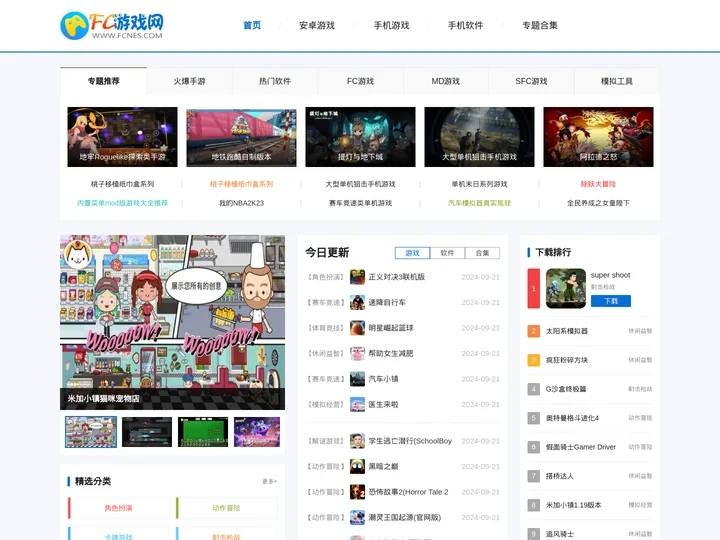Open the 速降自行车 game icon
Image resolution: width=720 pixels, height=540 pixels.
click(x=357, y=303)
